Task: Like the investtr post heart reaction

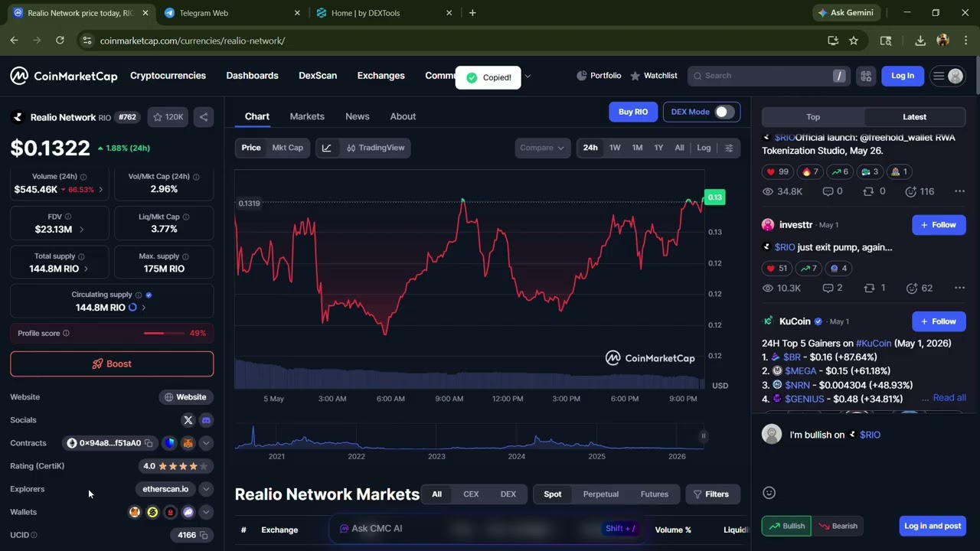Action: pyautogui.click(x=776, y=268)
